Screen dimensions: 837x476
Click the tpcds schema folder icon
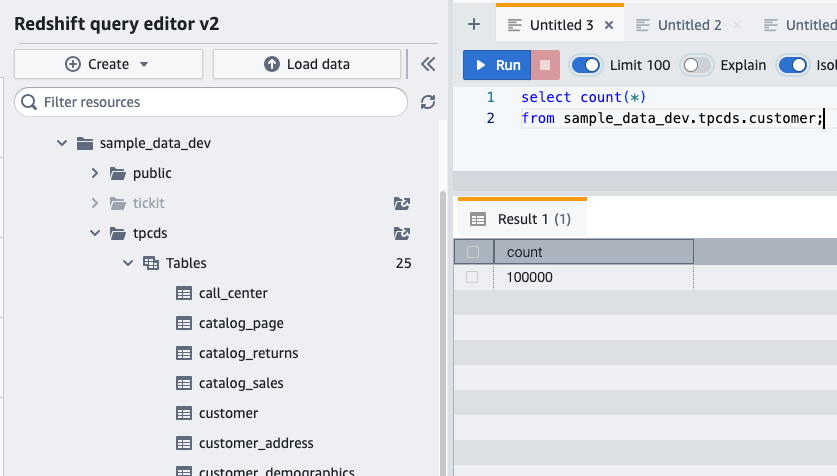(x=117, y=233)
